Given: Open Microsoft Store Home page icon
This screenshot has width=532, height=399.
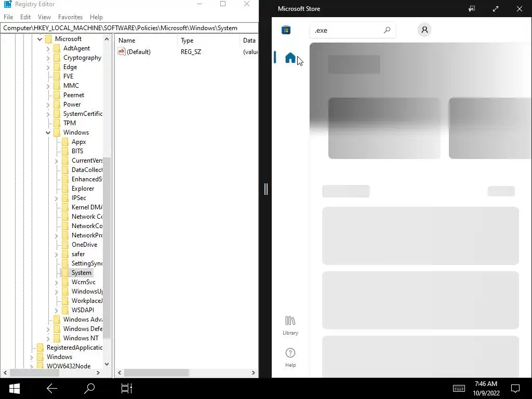Looking at the screenshot, I should (x=290, y=58).
